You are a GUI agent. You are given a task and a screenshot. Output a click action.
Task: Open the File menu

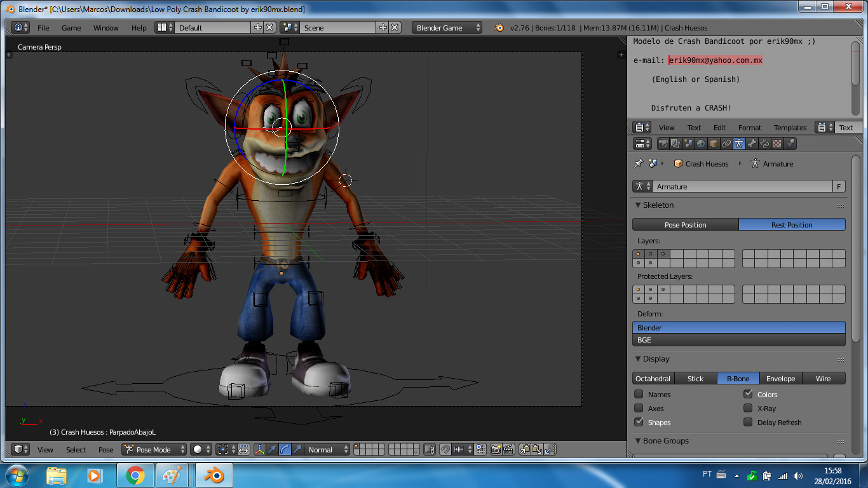[43, 28]
